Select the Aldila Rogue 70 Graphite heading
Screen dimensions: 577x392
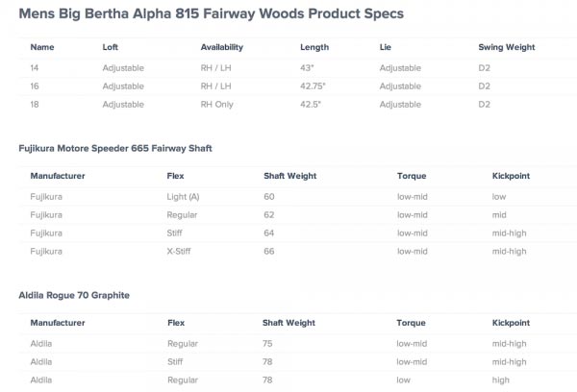[x=74, y=295]
